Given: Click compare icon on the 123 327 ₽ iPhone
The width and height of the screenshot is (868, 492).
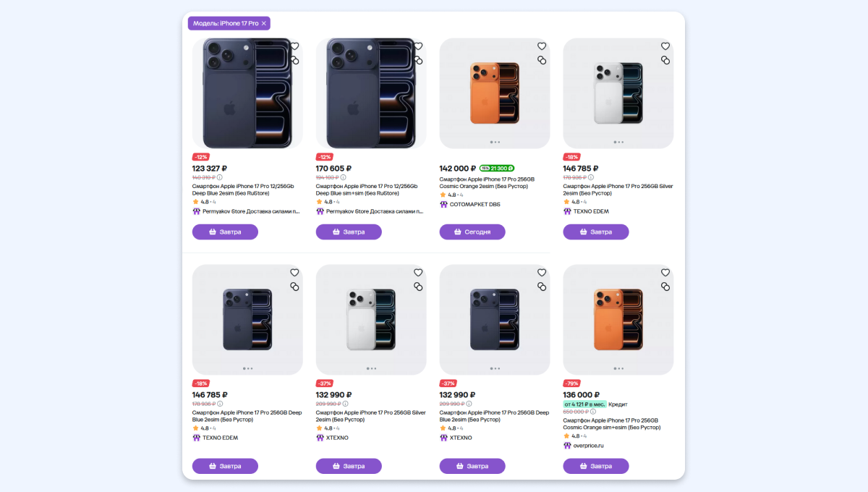Looking at the screenshot, I should [294, 60].
